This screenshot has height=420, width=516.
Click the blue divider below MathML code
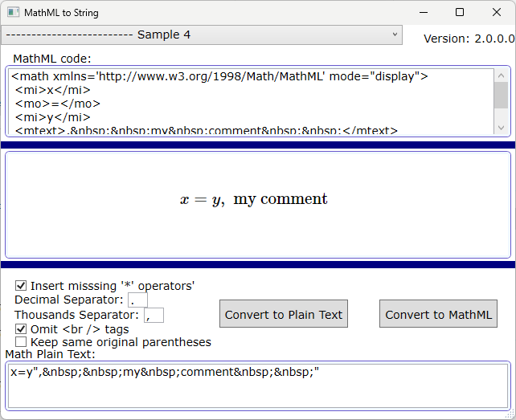(257, 145)
